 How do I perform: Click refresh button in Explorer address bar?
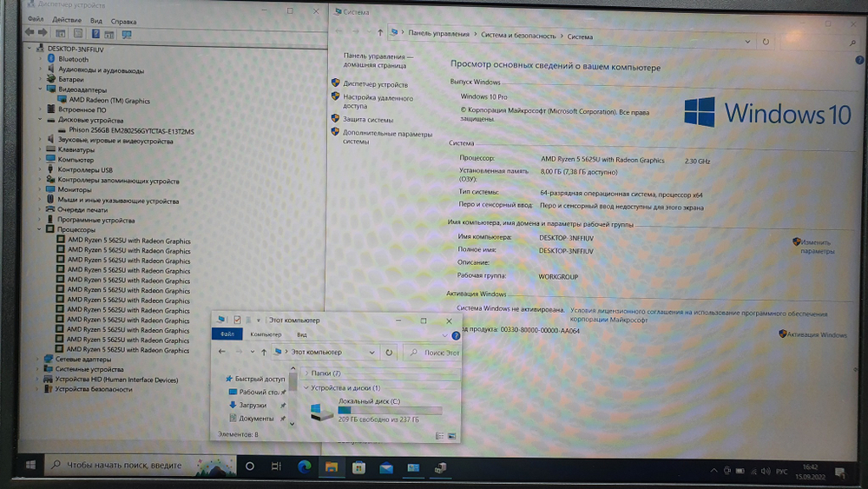click(x=389, y=353)
